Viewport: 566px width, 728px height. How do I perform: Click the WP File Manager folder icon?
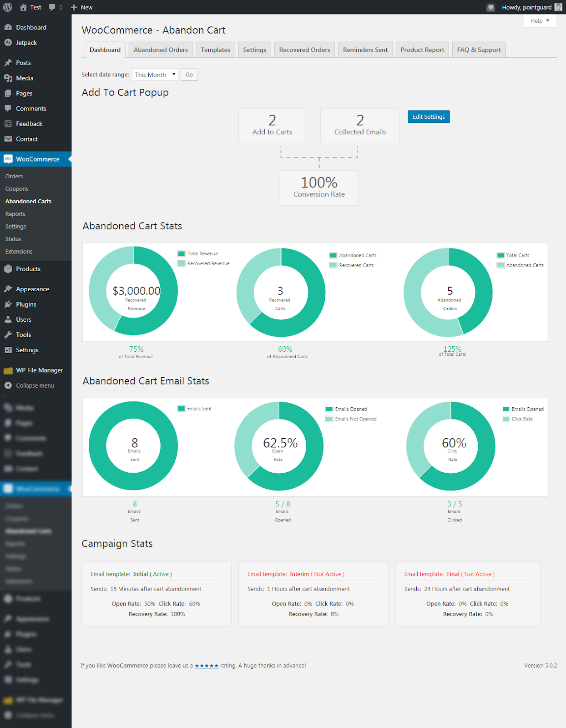[8, 370]
